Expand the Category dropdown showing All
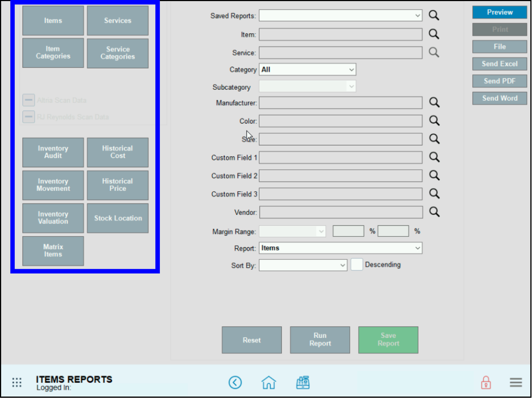This screenshot has height=398, width=532. tap(307, 70)
